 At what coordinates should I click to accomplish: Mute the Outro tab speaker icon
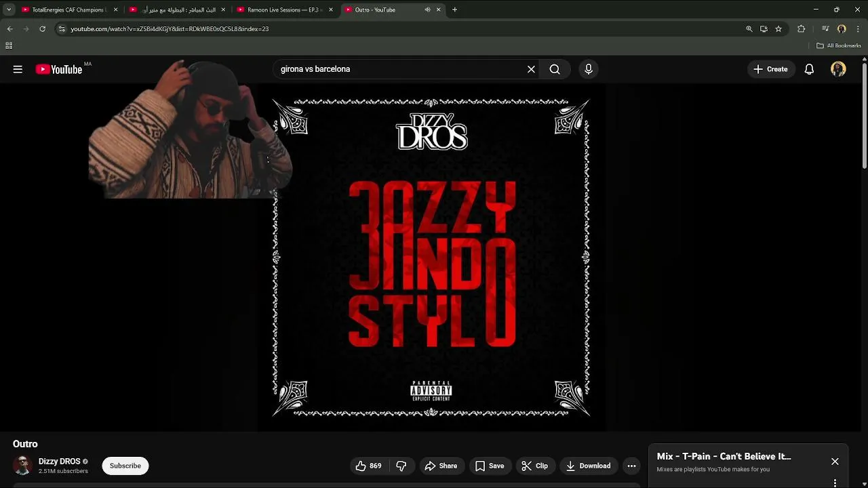click(427, 9)
